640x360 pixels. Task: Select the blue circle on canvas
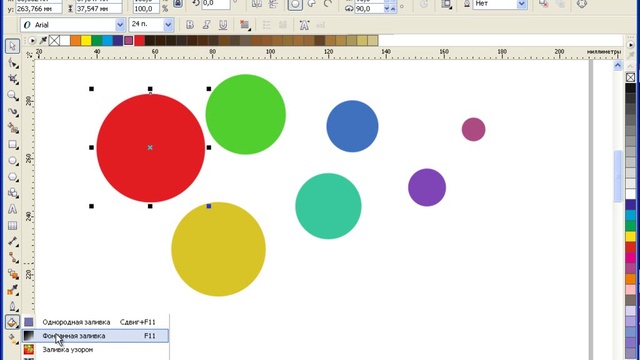352,126
